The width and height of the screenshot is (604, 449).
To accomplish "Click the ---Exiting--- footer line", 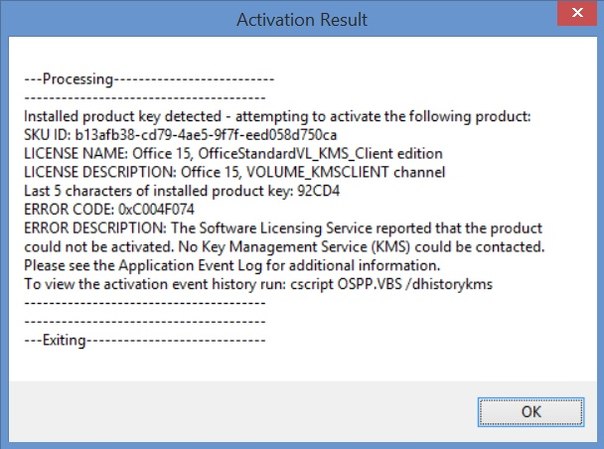I will coord(145,340).
